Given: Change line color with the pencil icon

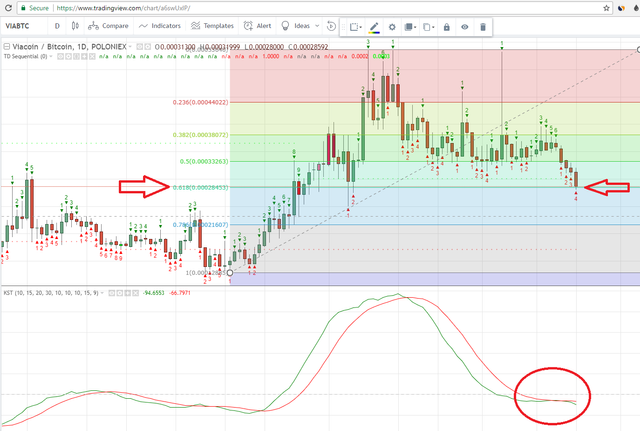Looking at the screenshot, I should [374, 27].
